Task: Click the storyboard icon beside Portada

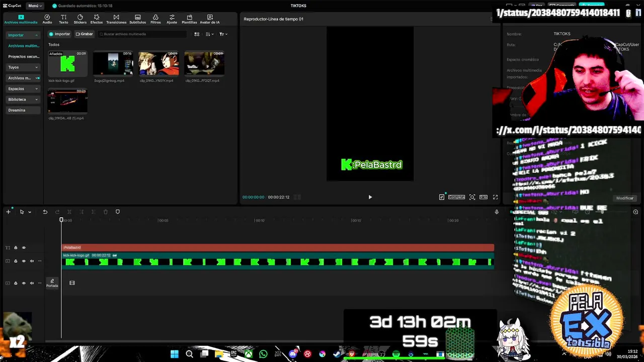Action: pyautogui.click(x=72, y=283)
